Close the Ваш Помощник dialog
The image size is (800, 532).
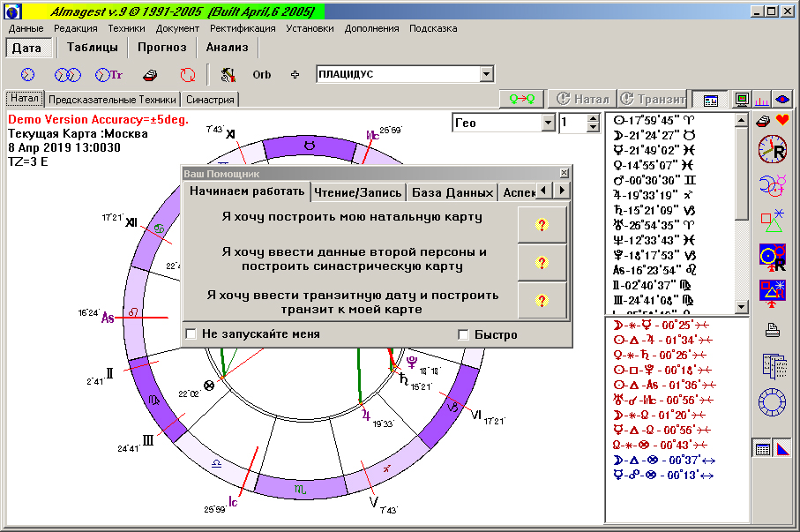click(x=564, y=174)
